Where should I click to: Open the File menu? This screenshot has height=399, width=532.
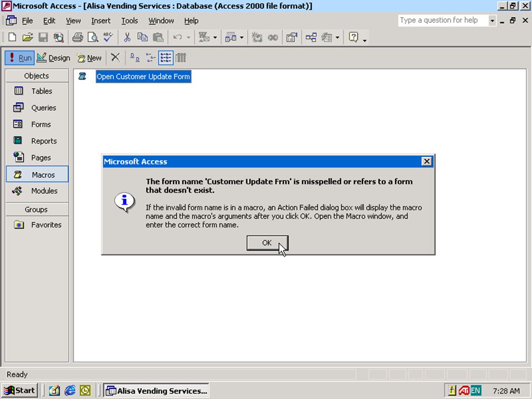pyautogui.click(x=27, y=21)
